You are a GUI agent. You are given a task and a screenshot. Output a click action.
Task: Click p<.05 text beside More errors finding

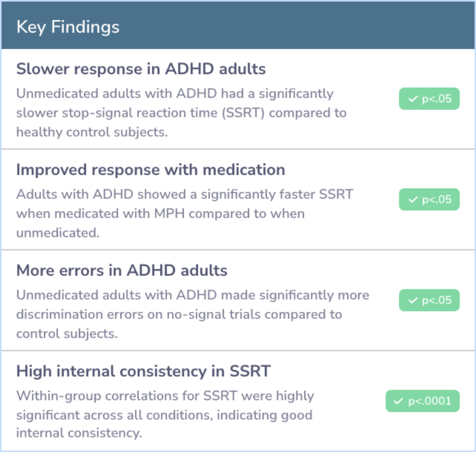pyautogui.click(x=437, y=300)
